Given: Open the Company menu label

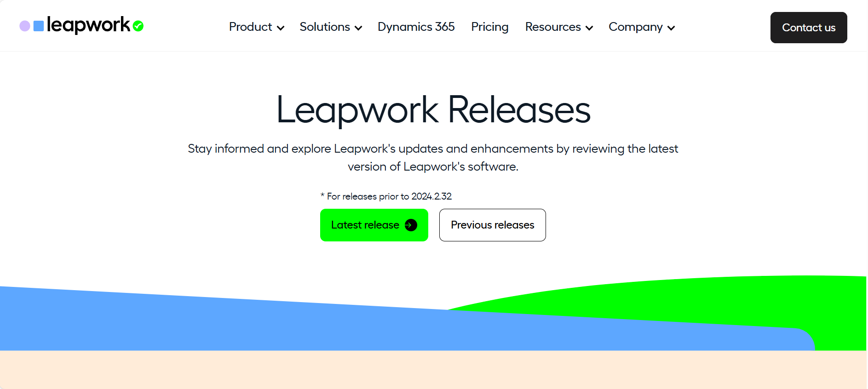Looking at the screenshot, I should click(x=635, y=27).
